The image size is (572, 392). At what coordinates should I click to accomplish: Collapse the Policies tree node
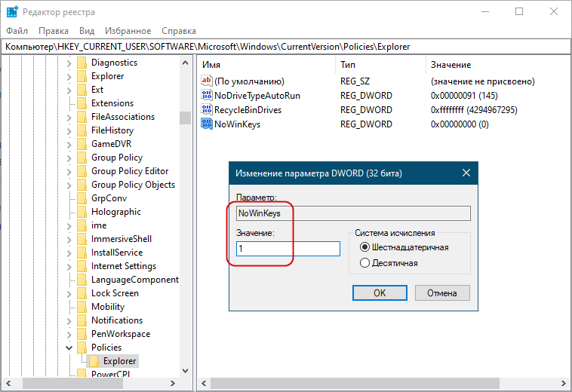69,348
